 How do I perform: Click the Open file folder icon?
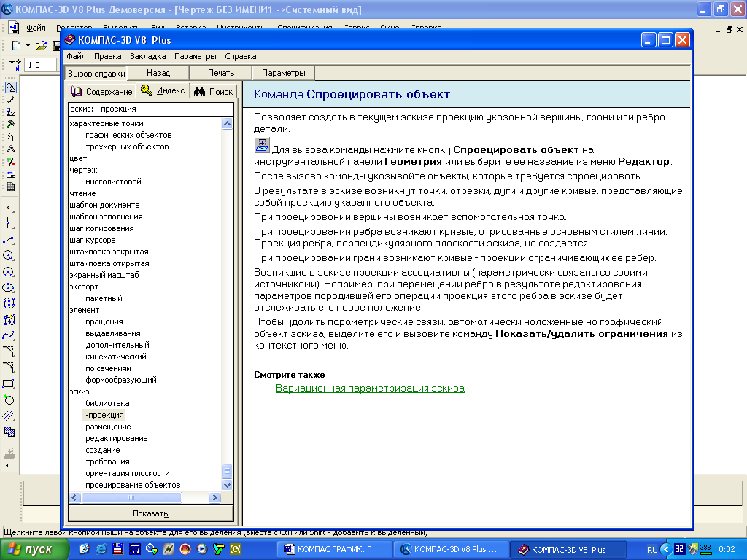coord(41,46)
